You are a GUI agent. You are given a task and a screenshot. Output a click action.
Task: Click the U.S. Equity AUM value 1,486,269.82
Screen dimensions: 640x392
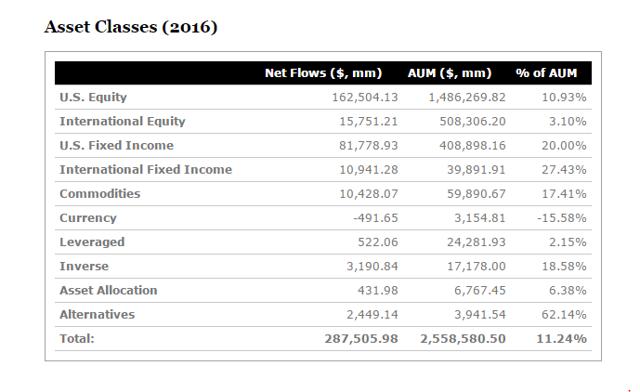tap(467, 97)
